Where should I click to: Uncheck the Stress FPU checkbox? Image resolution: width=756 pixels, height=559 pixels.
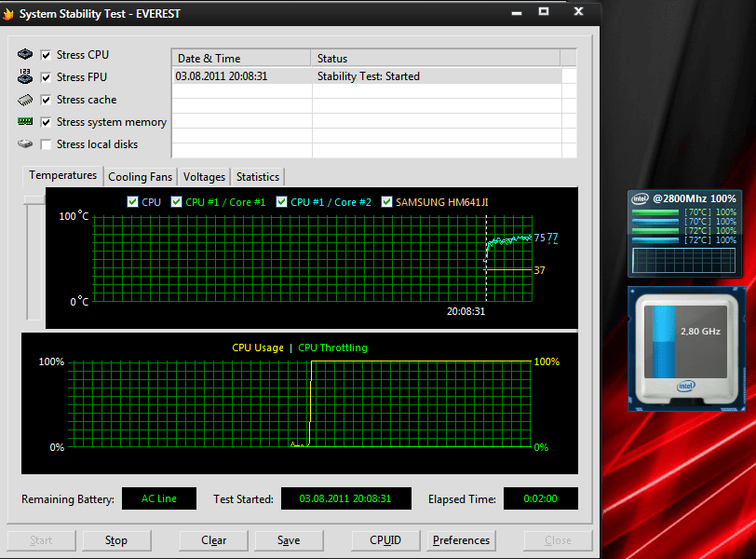click(x=46, y=77)
